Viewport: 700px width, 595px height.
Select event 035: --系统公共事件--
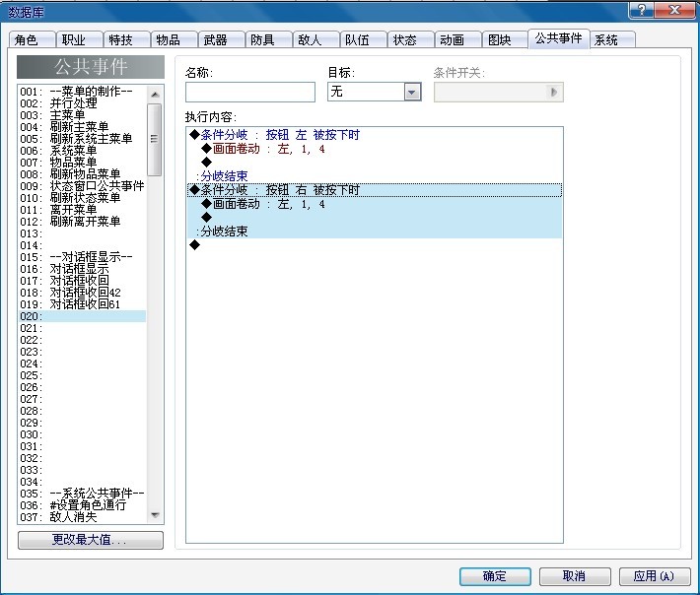82,494
